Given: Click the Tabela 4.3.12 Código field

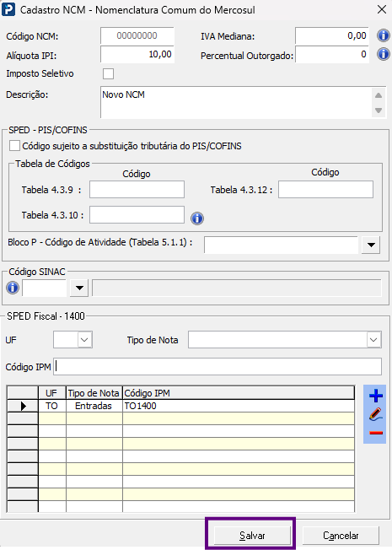Looking at the screenshot, I should click(x=325, y=190).
